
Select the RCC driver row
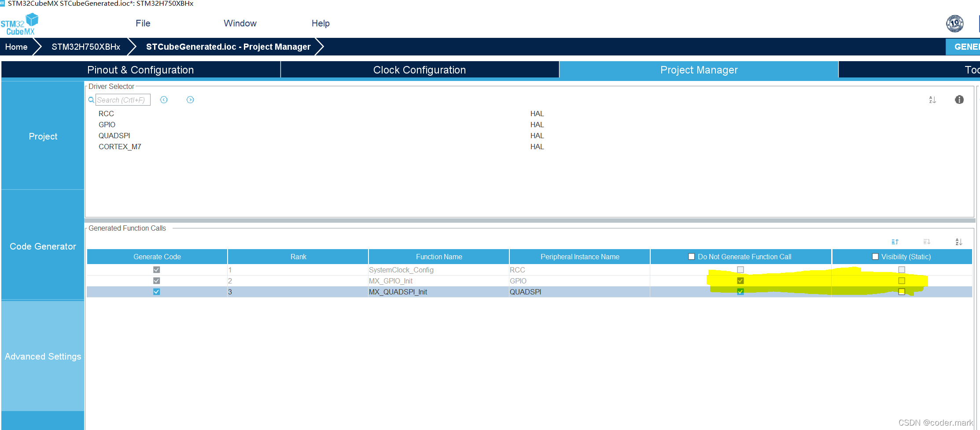106,114
